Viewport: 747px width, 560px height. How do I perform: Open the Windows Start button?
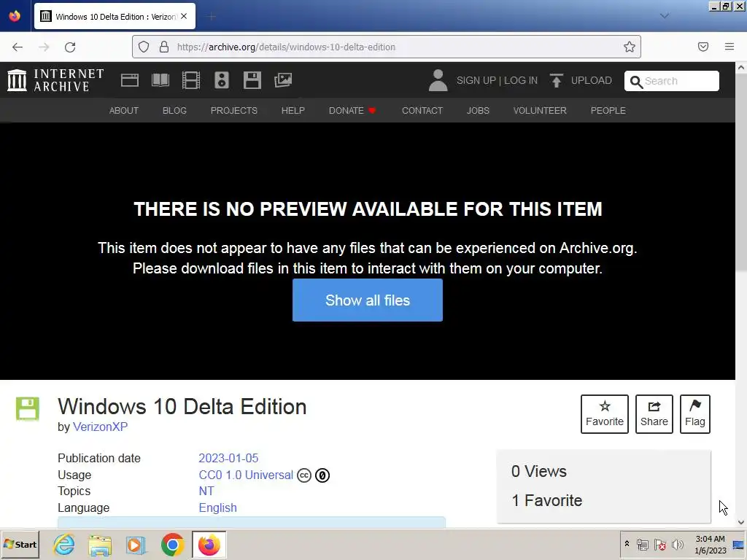(x=20, y=544)
